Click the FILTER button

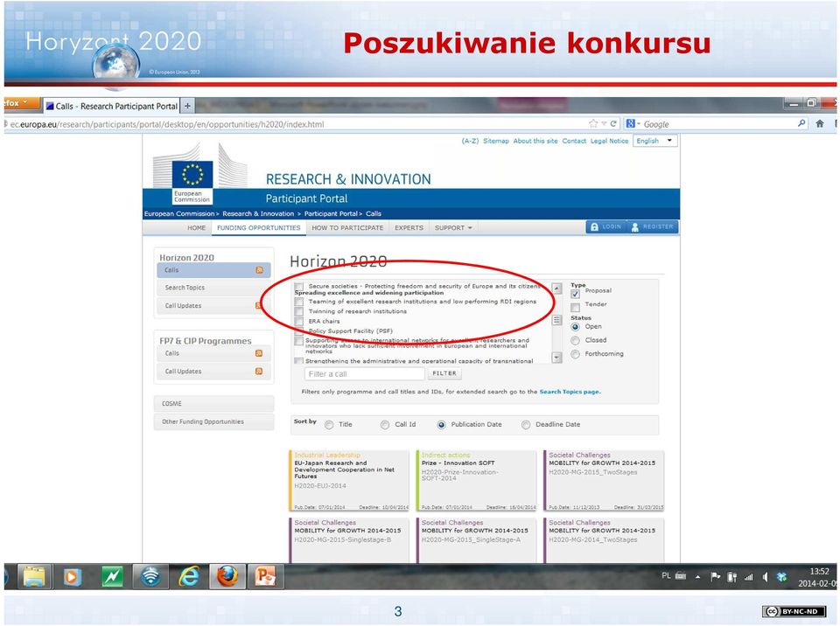[x=444, y=373]
